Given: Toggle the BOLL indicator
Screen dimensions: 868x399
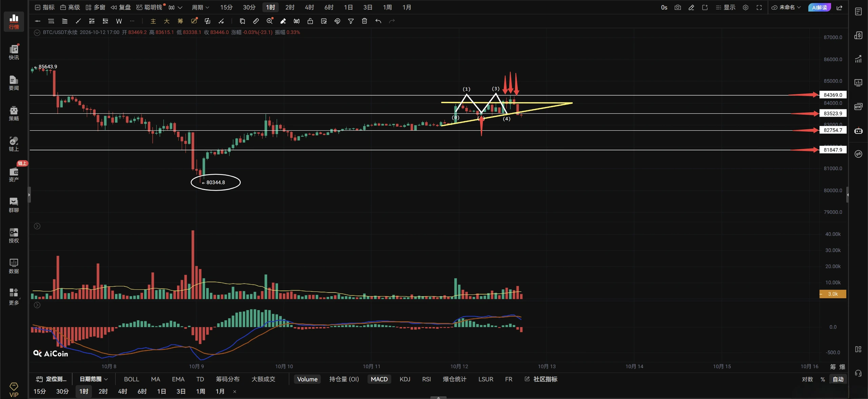Looking at the screenshot, I should tap(132, 379).
